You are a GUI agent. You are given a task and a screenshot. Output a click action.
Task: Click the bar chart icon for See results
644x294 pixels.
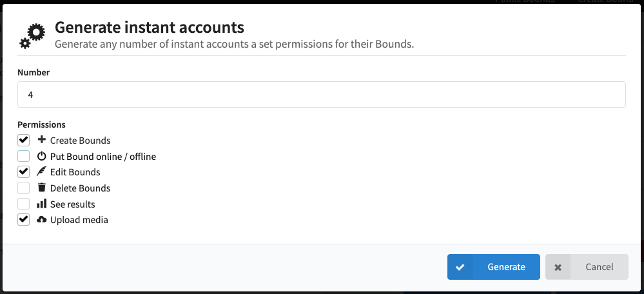41,204
